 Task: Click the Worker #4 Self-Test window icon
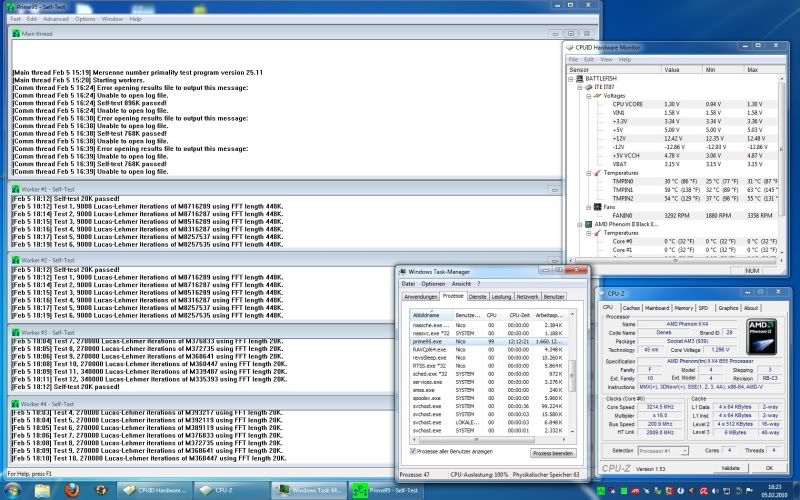[x=16, y=404]
